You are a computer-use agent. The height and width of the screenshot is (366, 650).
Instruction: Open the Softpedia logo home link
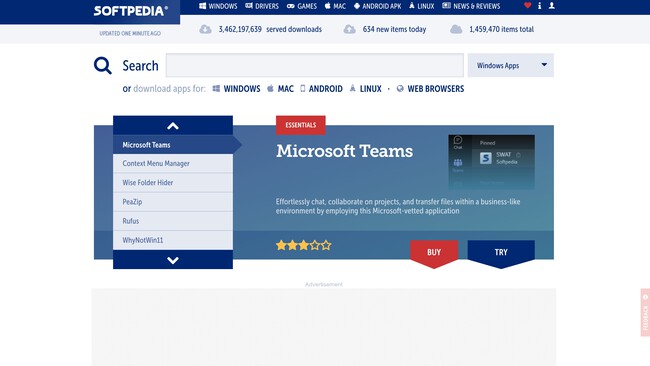(131, 11)
